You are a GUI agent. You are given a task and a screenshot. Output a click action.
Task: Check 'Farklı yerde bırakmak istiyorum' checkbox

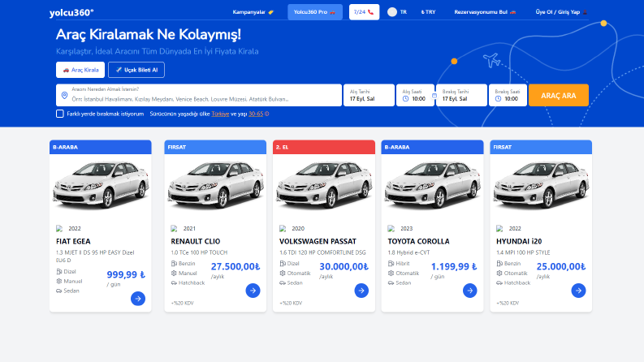point(60,114)
